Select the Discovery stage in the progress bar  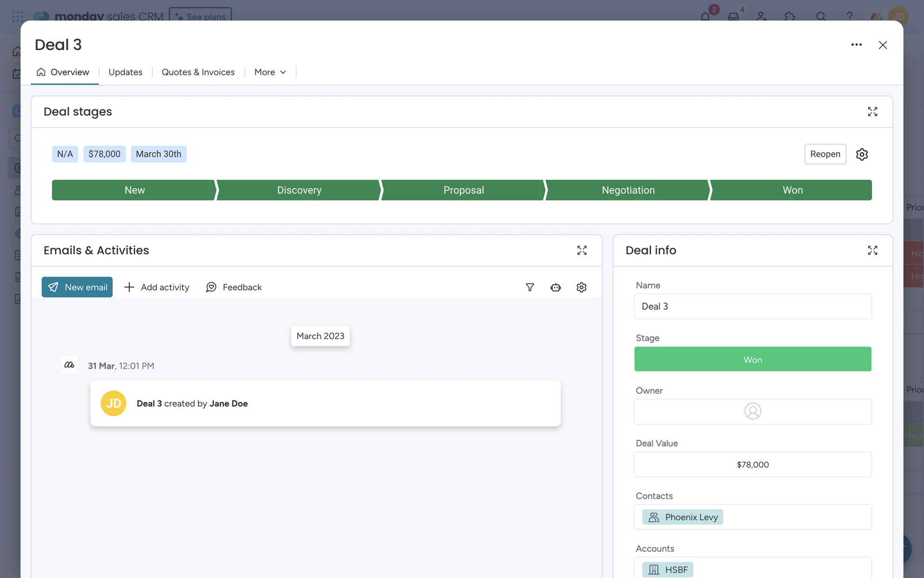pos(299,190)
